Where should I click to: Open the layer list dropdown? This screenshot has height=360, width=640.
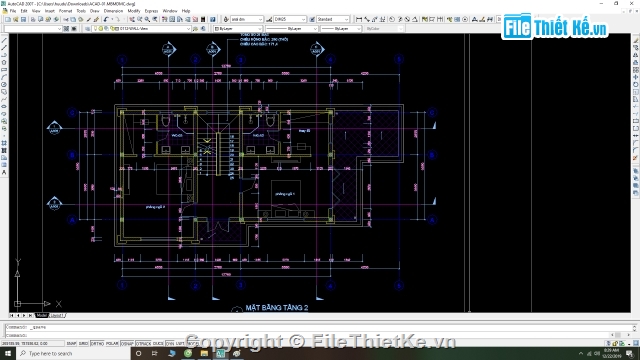click(142, 29)
